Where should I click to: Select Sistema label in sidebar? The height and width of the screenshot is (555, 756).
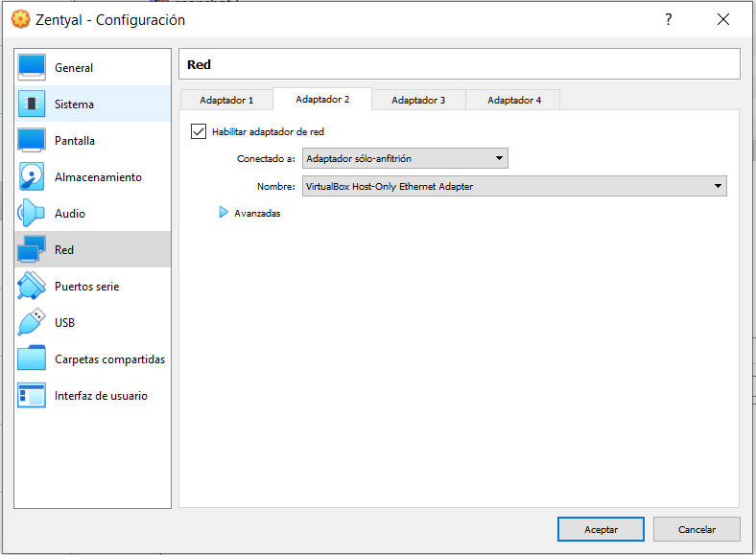[74, 104]
